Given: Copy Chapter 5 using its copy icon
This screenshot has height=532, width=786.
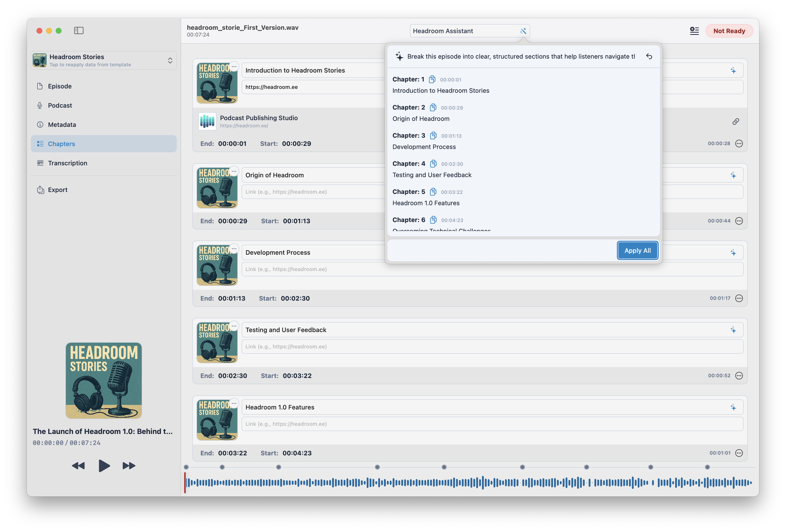Looking at the screenshot, I should (433, 192).
